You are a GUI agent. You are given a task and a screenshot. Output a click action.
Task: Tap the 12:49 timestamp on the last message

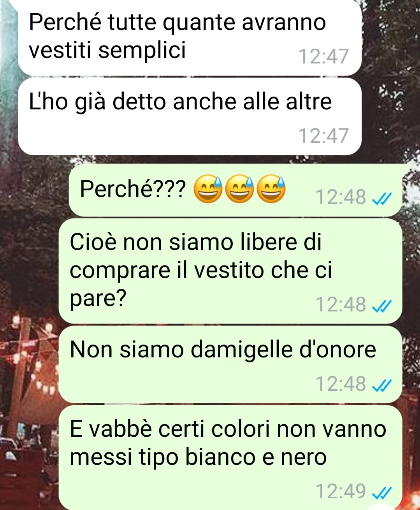pos(341,491)
